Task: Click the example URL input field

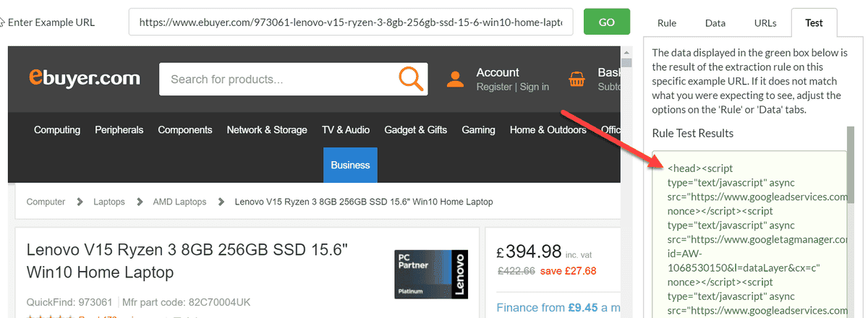Action: pos(351,22)
